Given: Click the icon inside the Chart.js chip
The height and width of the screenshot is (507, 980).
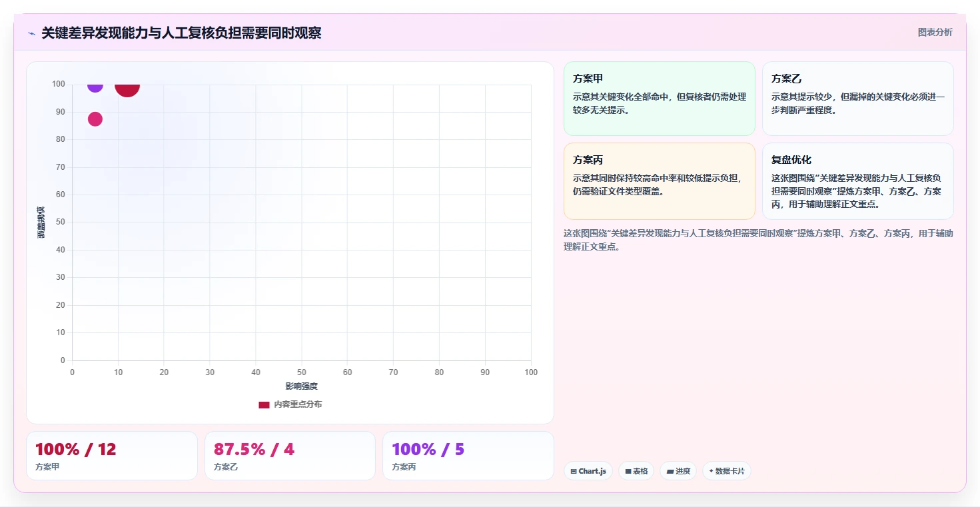Looking at the screenshot, I should click(x=574, y=472).
